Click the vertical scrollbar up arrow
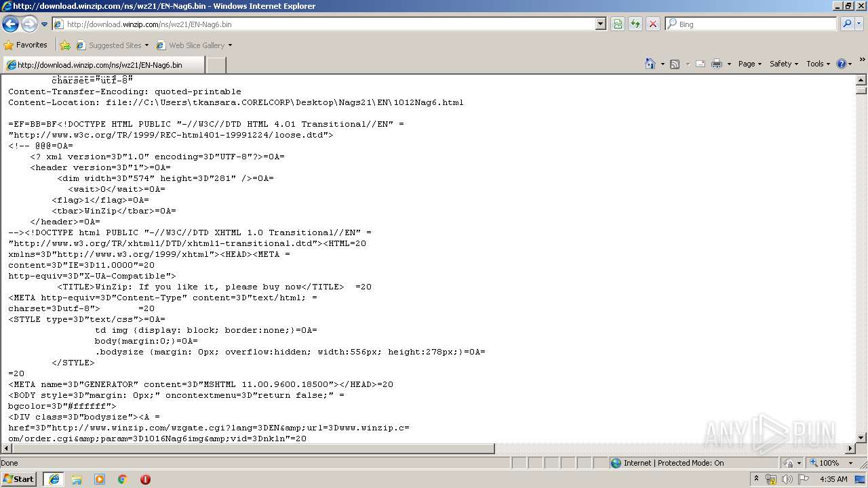The height and width of the screenshot is (488, 868). tap(861, 79)
